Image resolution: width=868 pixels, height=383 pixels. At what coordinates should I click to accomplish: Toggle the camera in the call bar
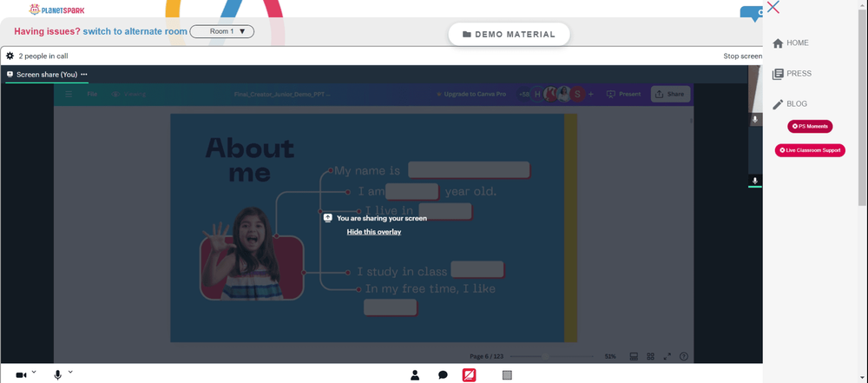coord(21,375)
